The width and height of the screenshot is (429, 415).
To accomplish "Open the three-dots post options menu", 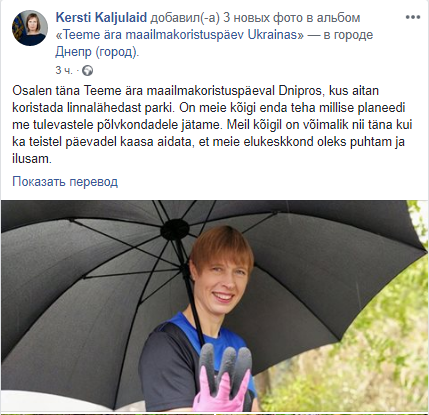I will click(412, 17).
